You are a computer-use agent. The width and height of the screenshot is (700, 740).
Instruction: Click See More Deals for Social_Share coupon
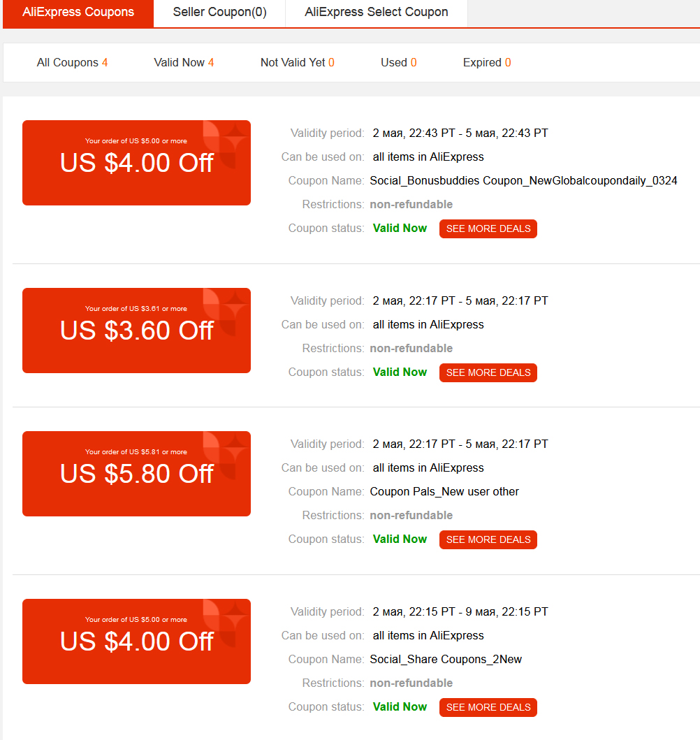(x=488, y=707)
